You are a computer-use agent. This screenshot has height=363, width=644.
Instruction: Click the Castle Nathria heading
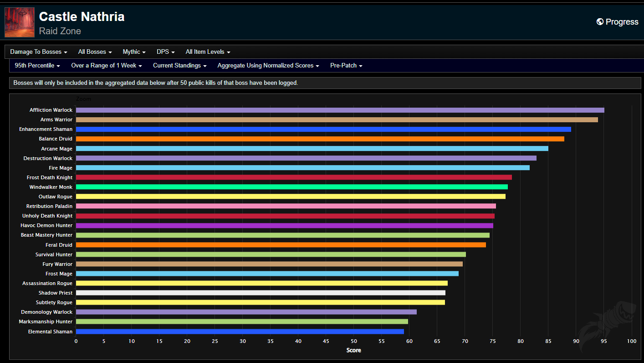point(82,16)
